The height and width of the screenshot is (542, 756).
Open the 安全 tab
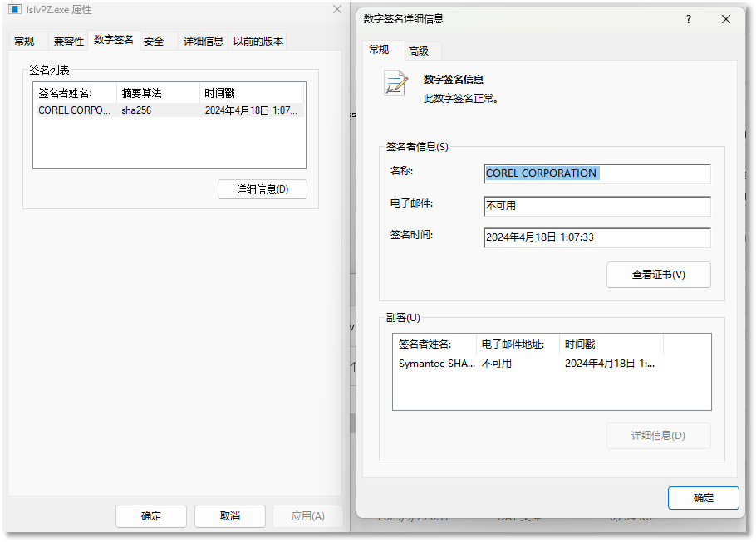[x=155, y=40]
